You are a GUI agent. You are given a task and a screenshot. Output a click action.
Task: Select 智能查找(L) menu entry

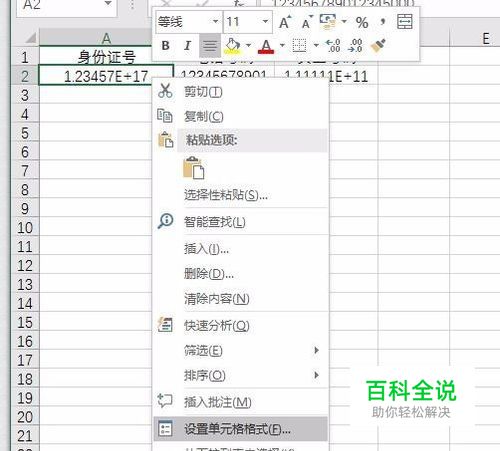pos(241,222)
